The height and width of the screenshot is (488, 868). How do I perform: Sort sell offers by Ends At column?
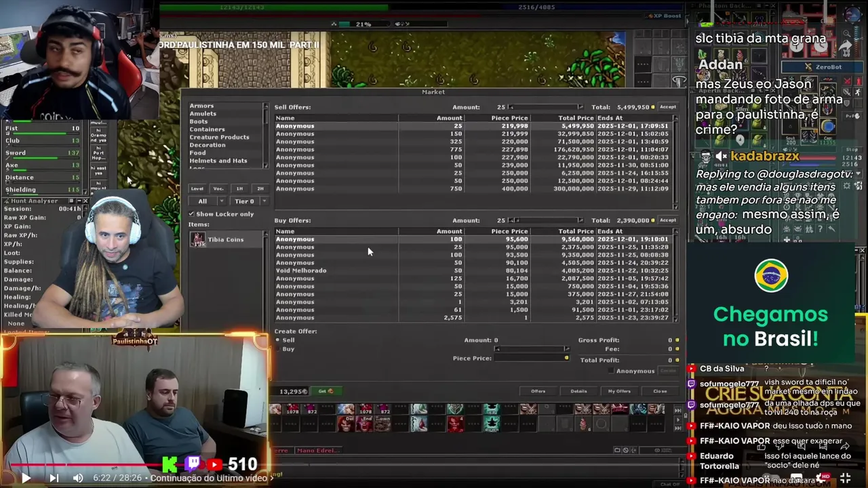pos(636,118)
